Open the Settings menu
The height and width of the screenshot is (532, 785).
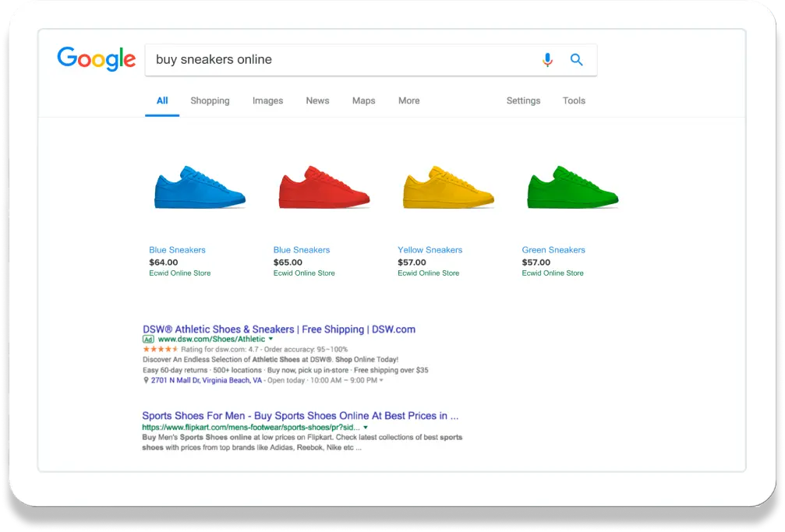pyautogui.click(x=523, y=100)
